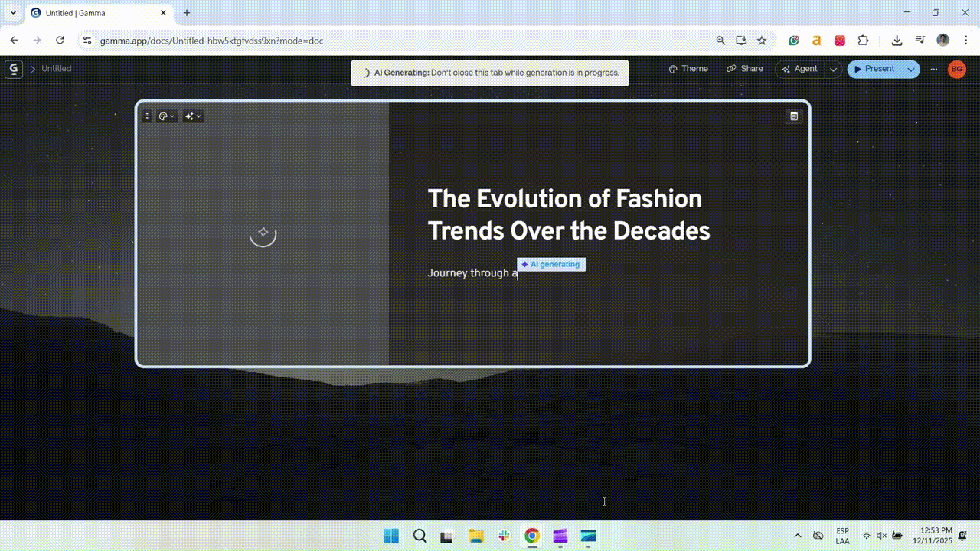980x551 pixels.
Task: Click the Share button
Action: click(745, 69)
